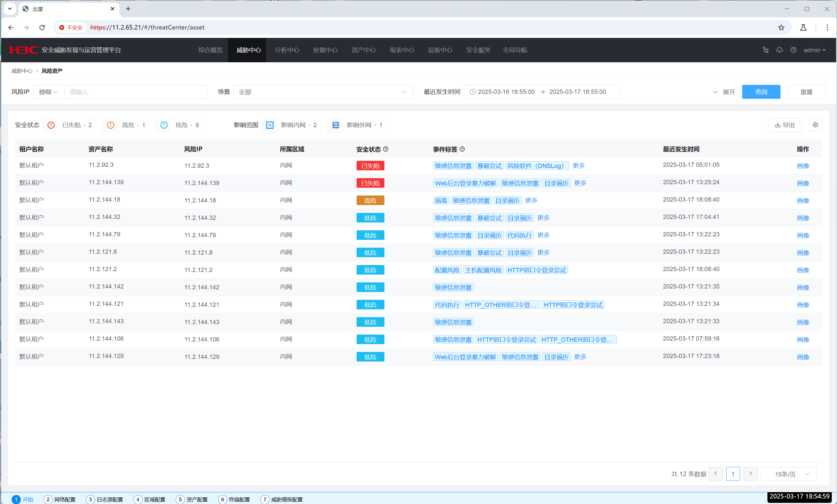Click the end date 2025-03-17 18:55:00 field

pos(578,92)
